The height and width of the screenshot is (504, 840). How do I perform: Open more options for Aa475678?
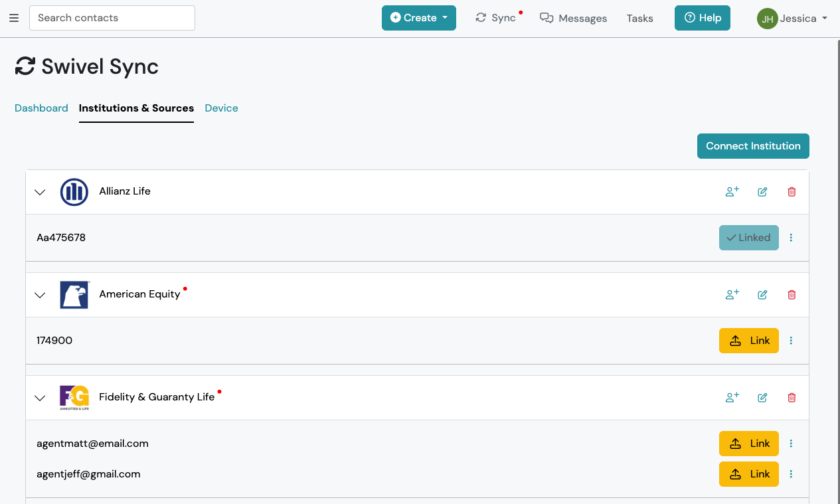click(791, 238)
